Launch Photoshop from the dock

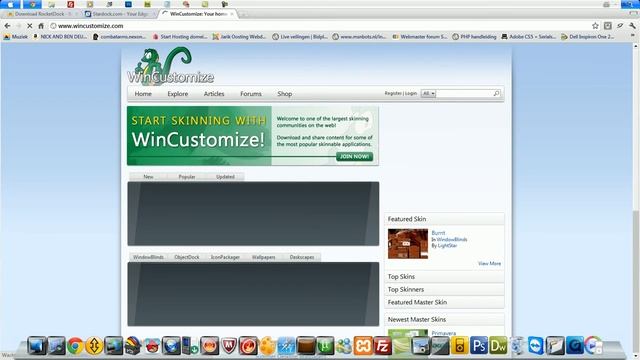pyautogui.click(x=479, y=346)
